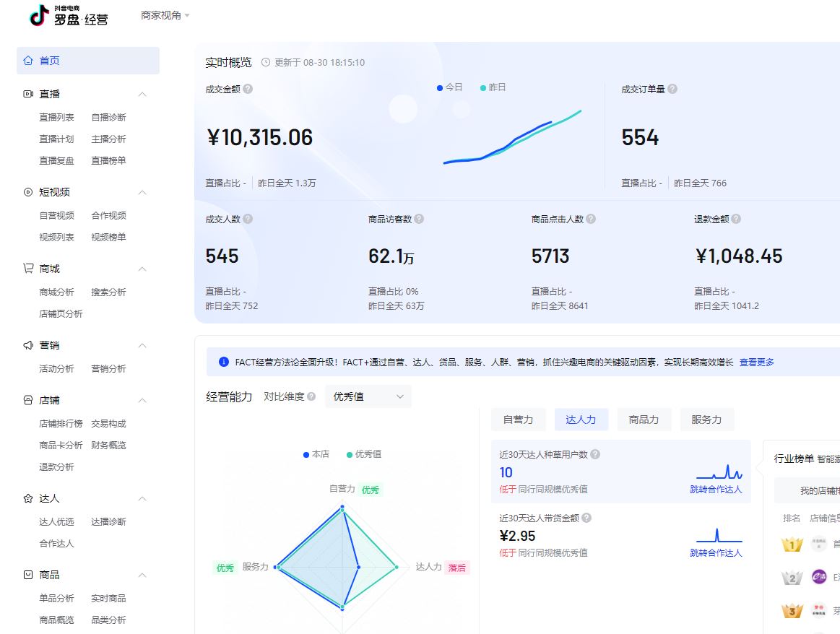
Task: Click help icon next to 近30天达人带货金额
Action: tap(586, 518)
